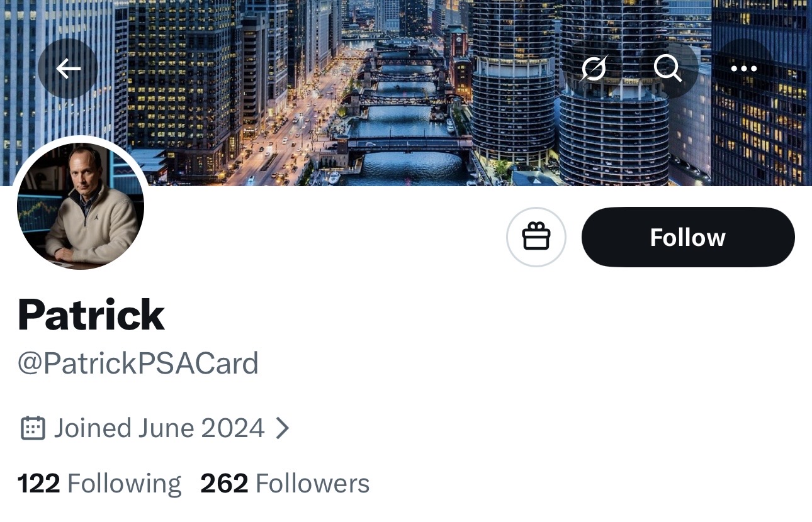Tap the gift box icon beside Follow
Screen dimensions: 812x522
point(536,237)
